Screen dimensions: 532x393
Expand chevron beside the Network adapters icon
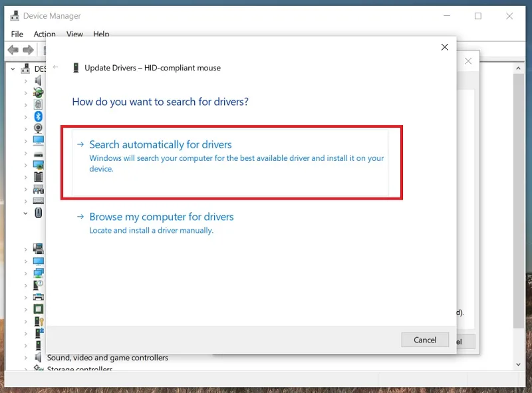pyautogui.click(x=25, y=273)
